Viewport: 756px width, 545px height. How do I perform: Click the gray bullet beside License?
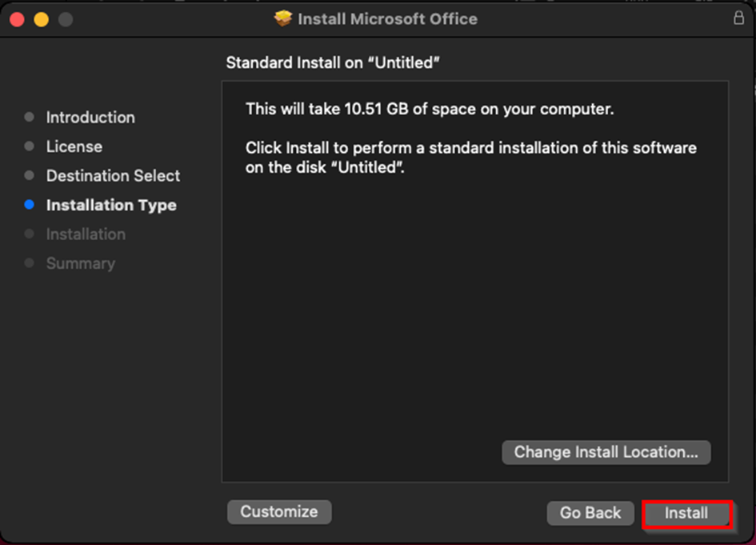pos(30,146)
